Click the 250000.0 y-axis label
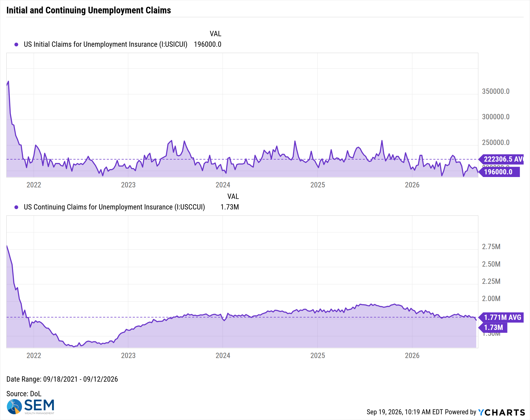This screenshot has width=530, height=420. [496, 143]
